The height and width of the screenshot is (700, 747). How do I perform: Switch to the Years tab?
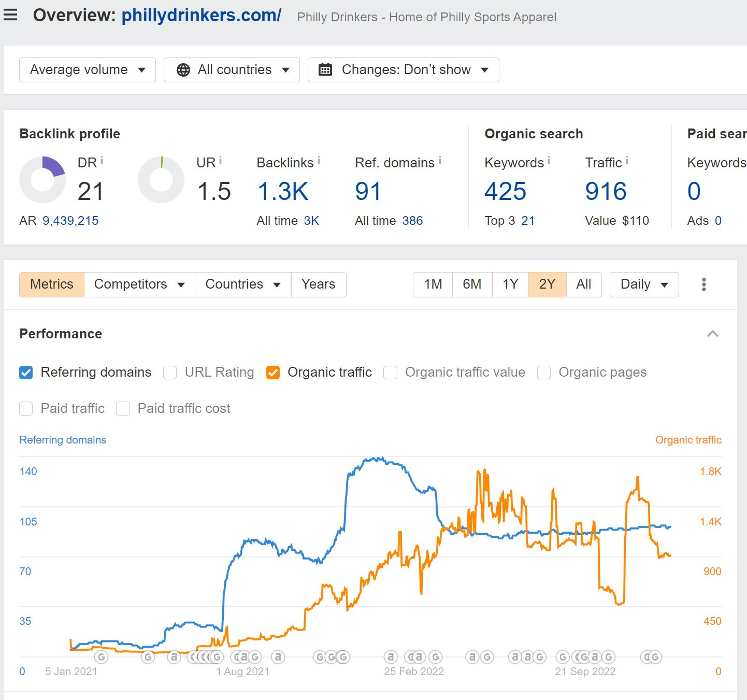tap(318, 284)
